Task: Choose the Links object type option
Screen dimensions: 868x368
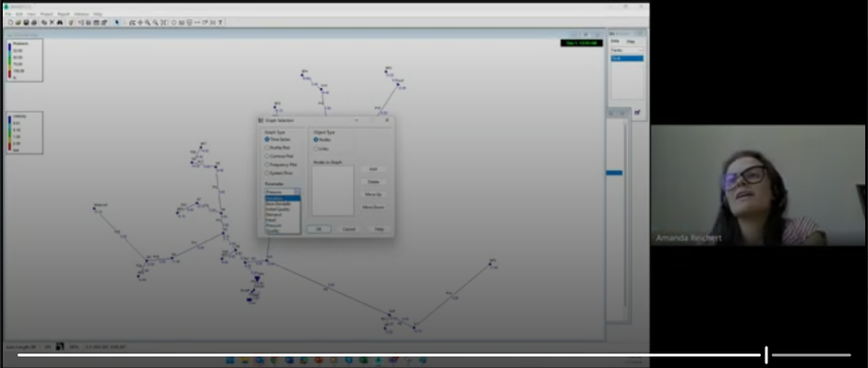Action: [316, 149]
